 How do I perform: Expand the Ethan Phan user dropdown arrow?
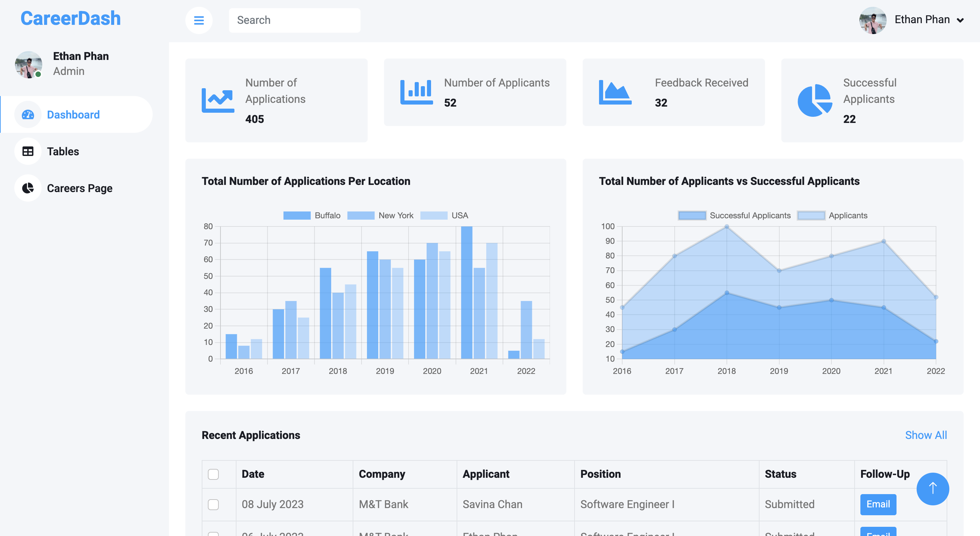960,20
